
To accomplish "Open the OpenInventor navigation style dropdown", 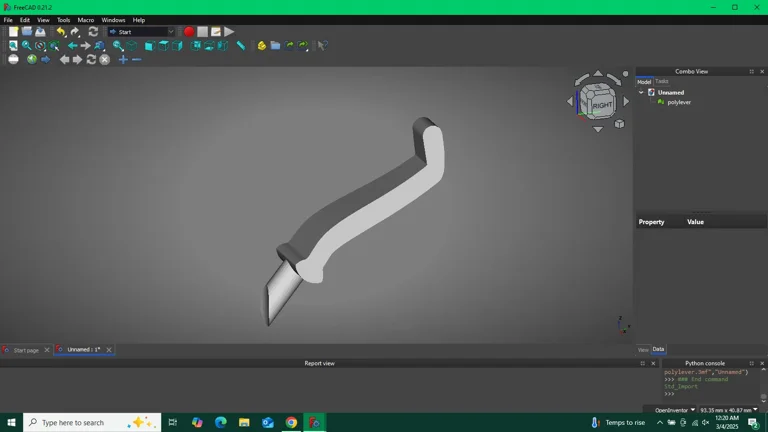I will (x=676, y=410).
